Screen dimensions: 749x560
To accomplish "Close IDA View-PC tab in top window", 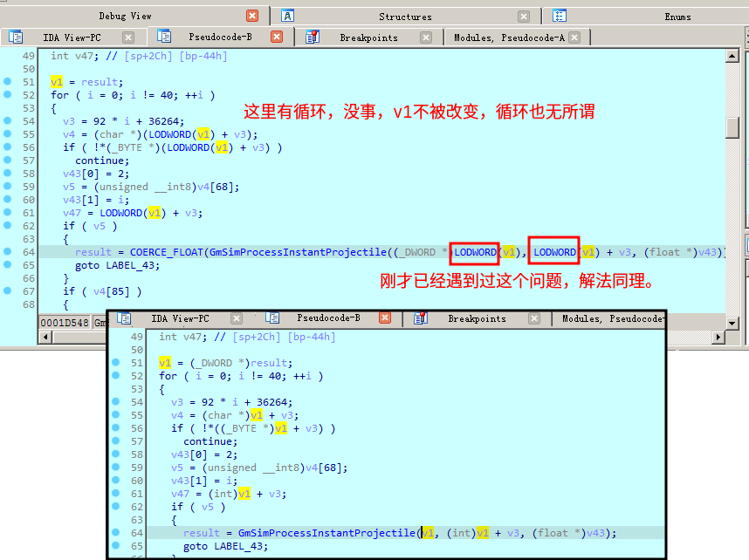I will [128, 38].
